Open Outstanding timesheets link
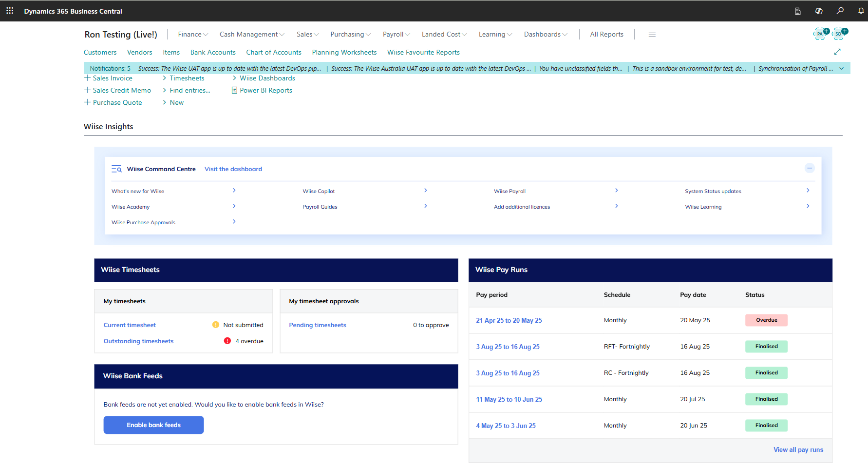 click(138, 341)
